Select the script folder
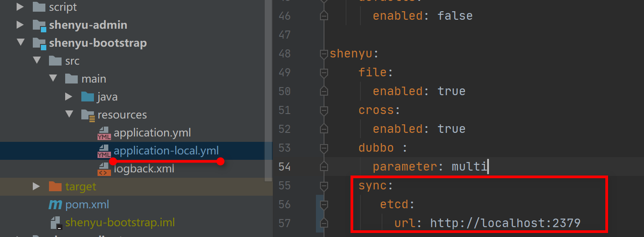 (62, 7)
